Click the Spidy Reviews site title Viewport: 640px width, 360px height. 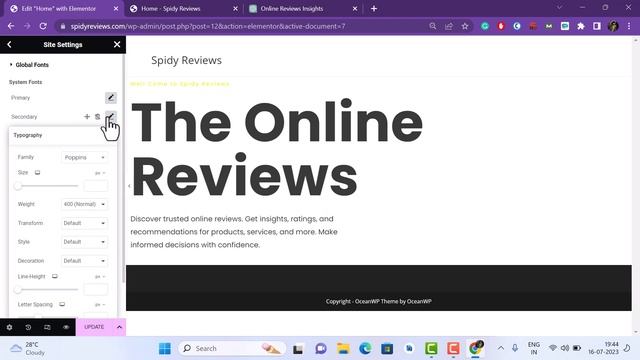[187, 60]
